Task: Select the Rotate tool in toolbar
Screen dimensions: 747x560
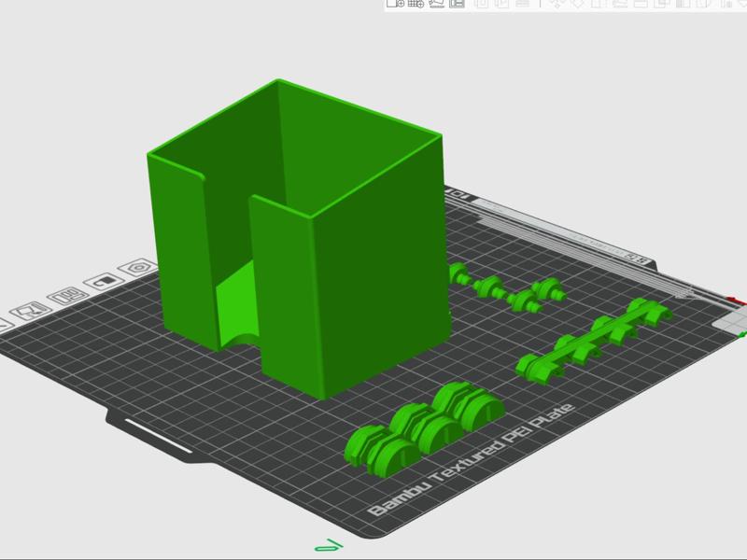Action: pyautogui.click(x=577, y=4)
